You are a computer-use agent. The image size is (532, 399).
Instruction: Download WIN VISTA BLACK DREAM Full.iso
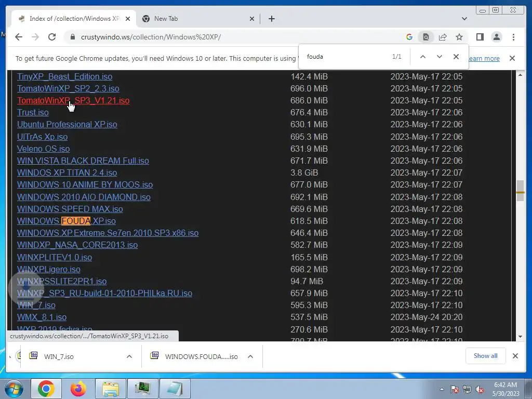[83, 161]
